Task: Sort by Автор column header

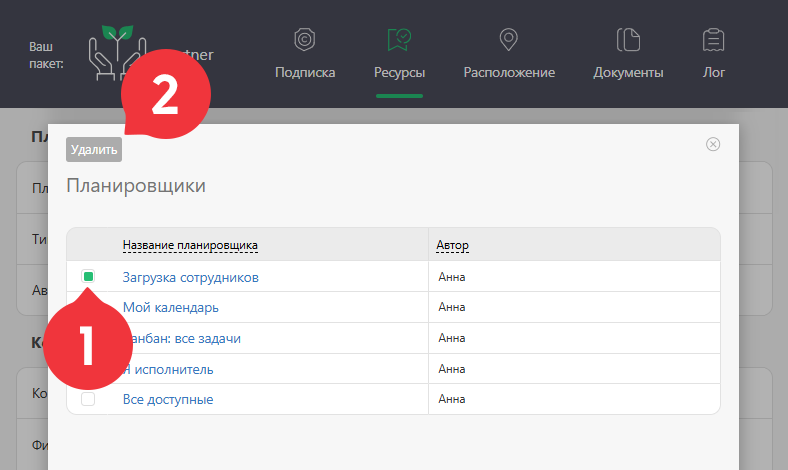Action: (452, 245)
